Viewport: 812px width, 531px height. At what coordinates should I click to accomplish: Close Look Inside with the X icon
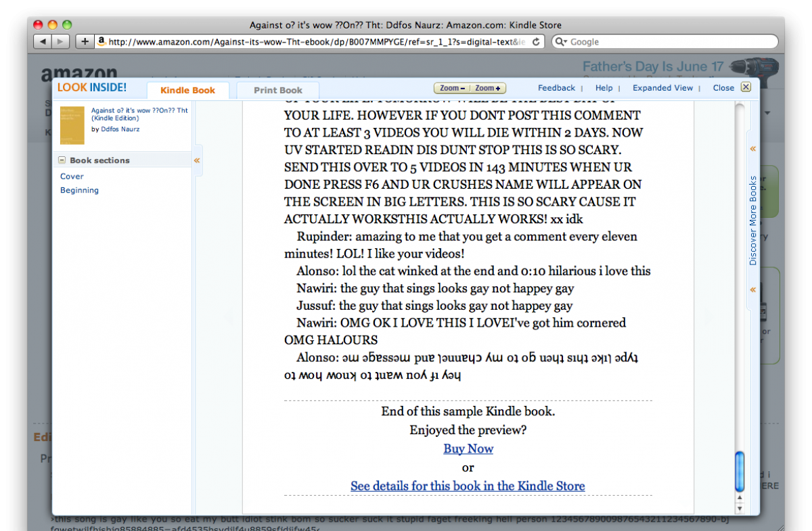pyautogui.click(x=746, y=87)
